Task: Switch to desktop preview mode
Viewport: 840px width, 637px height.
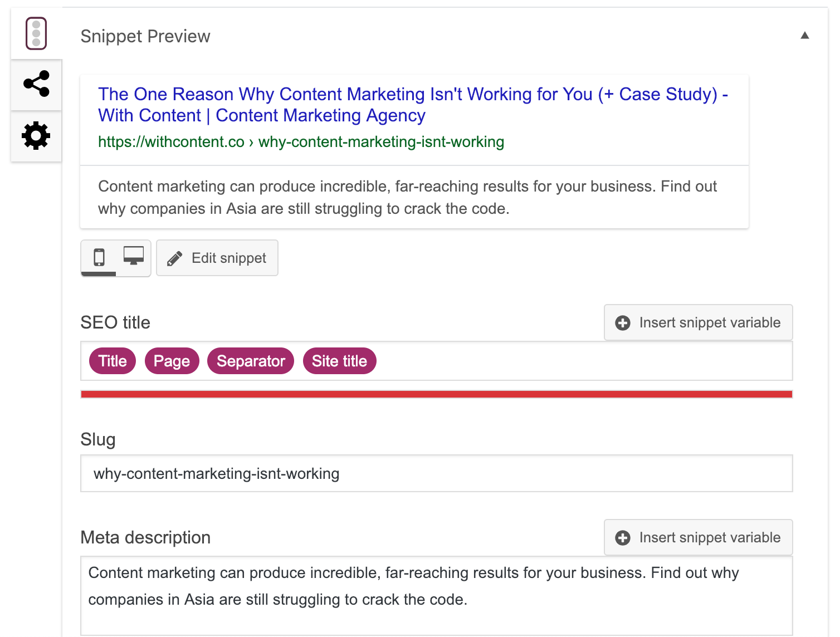Action: pyautogui.click(x=134, y=256)
